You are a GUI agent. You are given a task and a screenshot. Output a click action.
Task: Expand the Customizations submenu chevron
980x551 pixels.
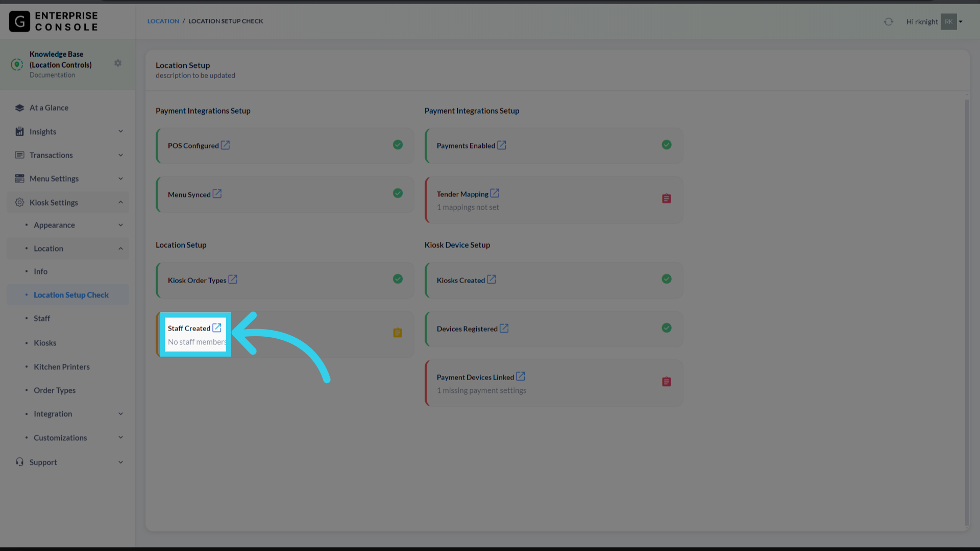121,437
